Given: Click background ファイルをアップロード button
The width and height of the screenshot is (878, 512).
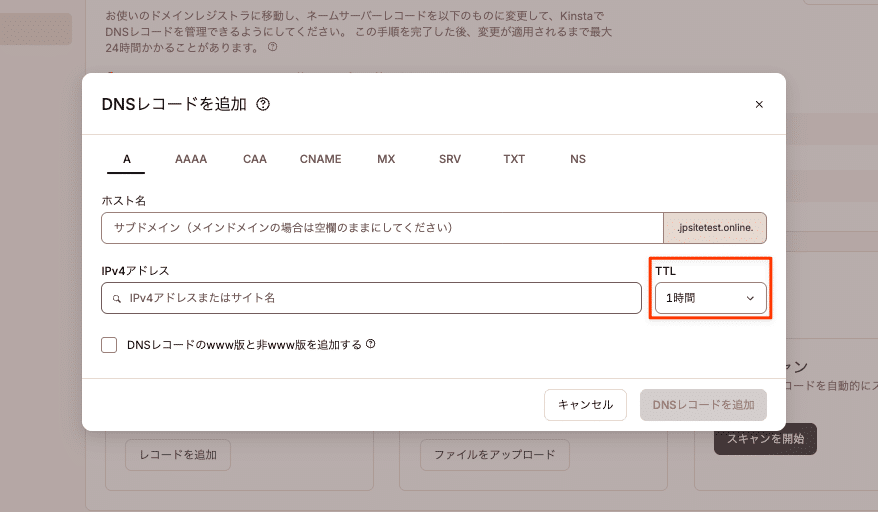Looking at the screenshot, I should [x=495, y=455].
